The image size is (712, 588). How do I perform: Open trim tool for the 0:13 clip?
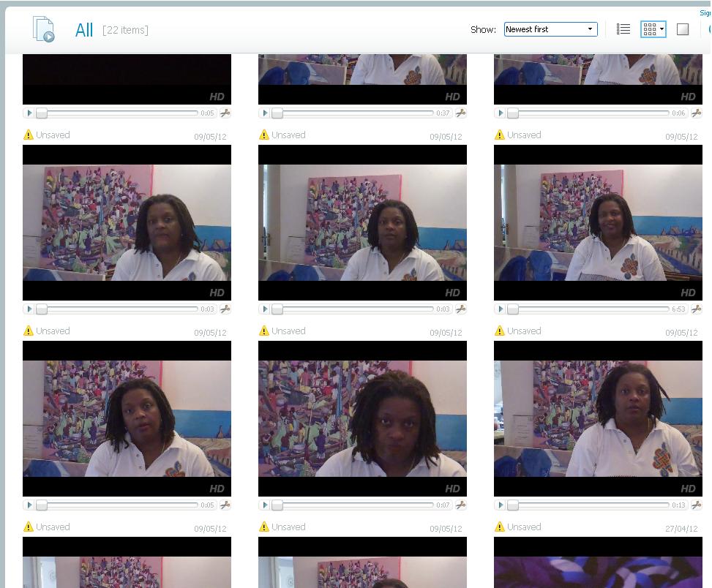(x=696, y=505)
